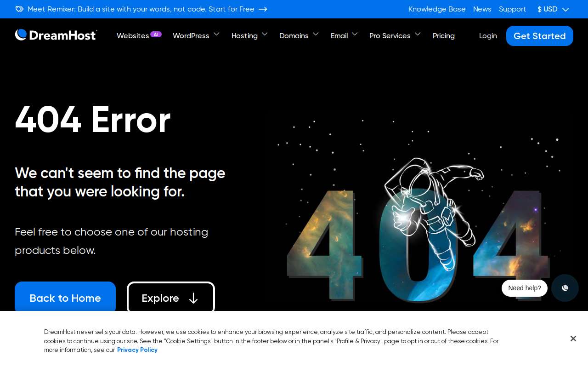The image size is (588, 368).
Task: Click the AI badge next to Websites
Action: click(156, 34)
